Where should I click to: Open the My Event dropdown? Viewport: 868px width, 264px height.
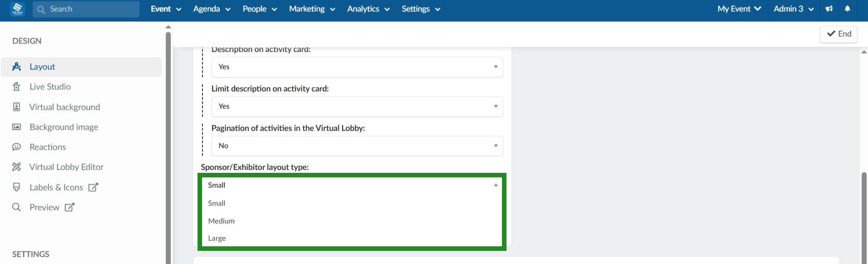(739, 9)
